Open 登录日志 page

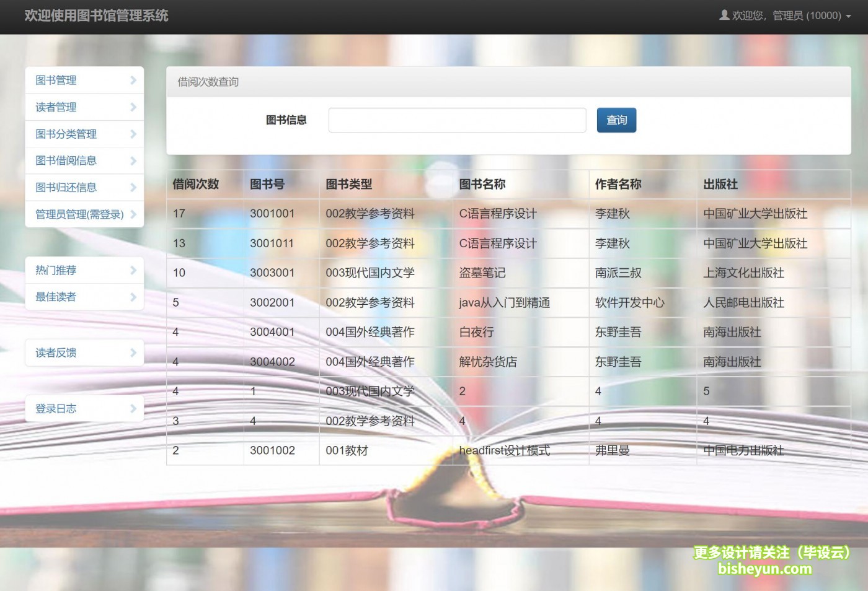click(84, 408)
